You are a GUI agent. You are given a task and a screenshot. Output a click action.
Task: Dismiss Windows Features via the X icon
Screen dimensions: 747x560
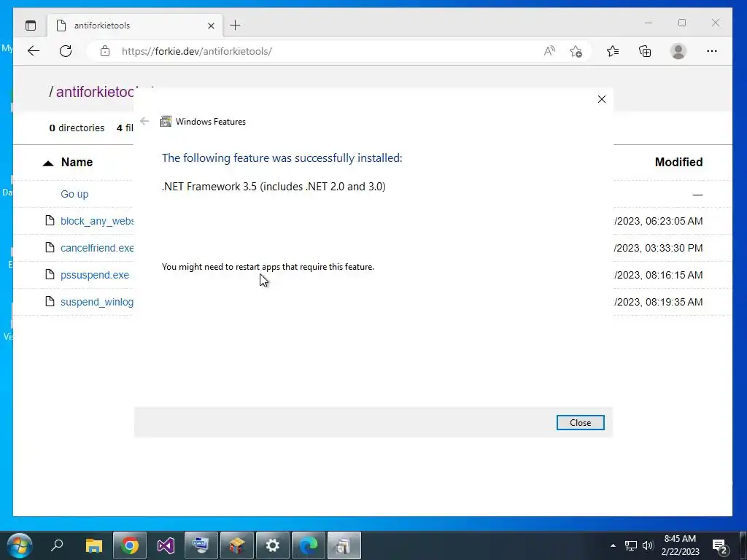[x=602, y=99]
